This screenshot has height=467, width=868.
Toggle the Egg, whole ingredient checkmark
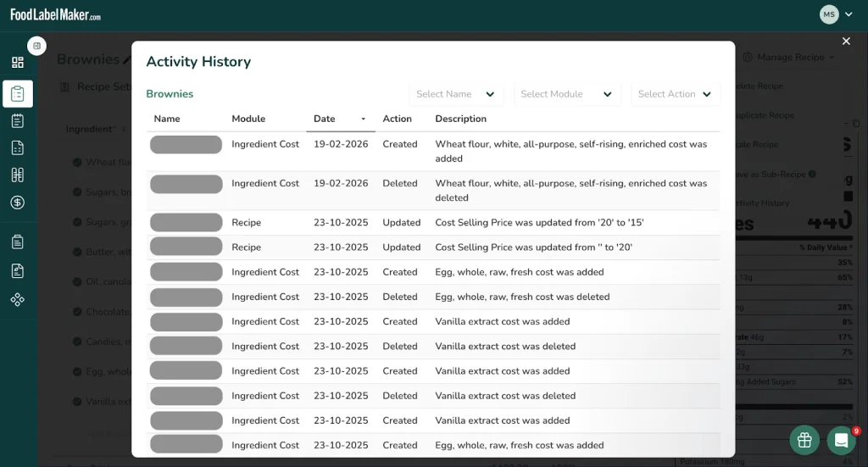pos(77,371)
